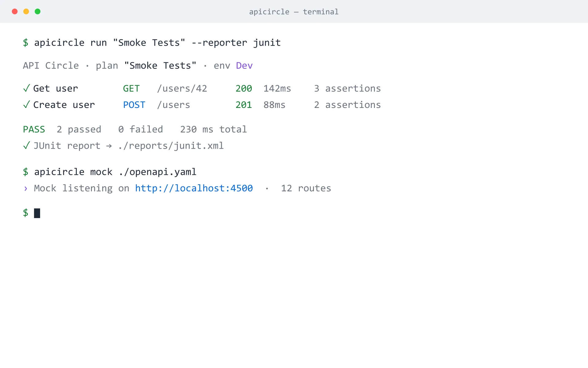Viewport: 588px width, 368px height.
Task: Click the green PASS label
Action: click(x=34, y=129)
